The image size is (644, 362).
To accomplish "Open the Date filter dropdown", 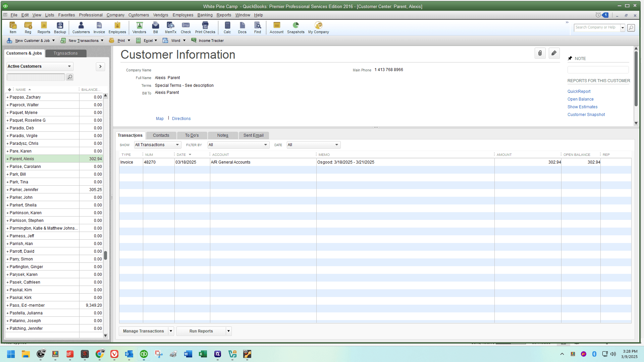I will coord(314,145).
